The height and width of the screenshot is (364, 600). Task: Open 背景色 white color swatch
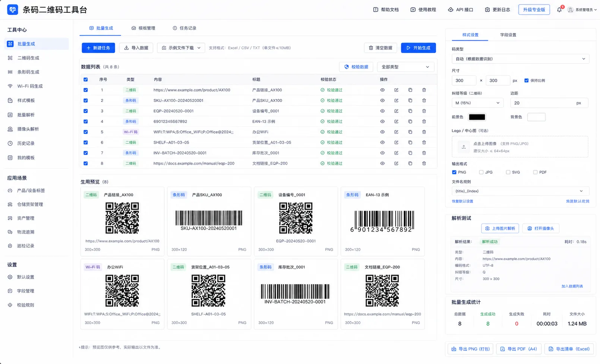537,117
